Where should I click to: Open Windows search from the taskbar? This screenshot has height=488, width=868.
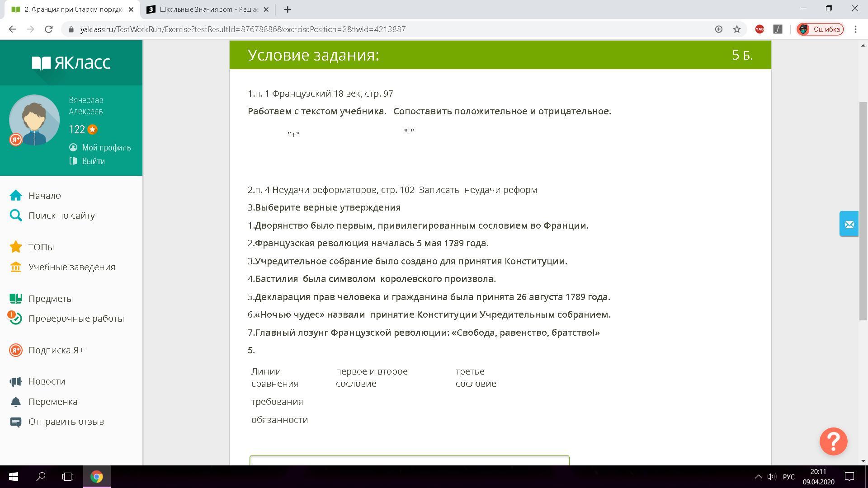[x=41, y=477]
